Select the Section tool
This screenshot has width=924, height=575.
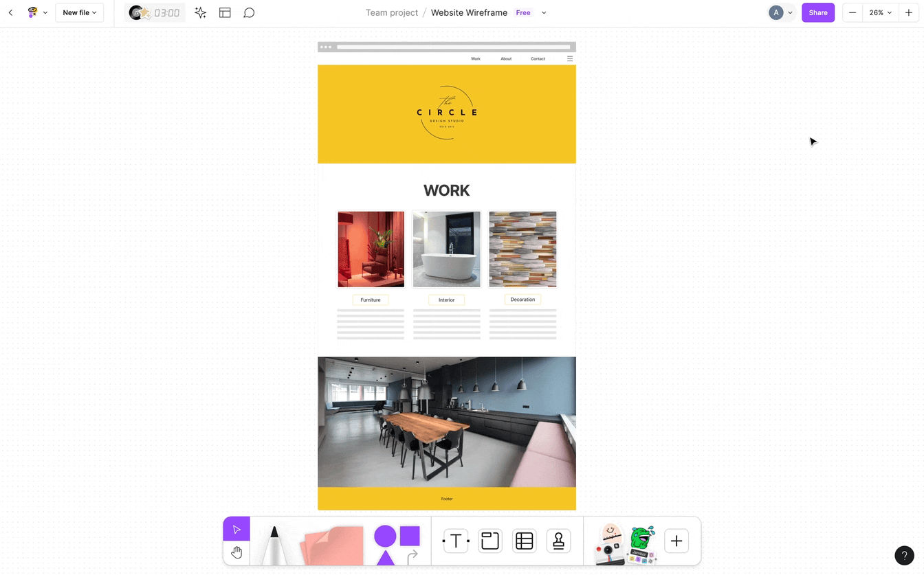pos(490,541)
